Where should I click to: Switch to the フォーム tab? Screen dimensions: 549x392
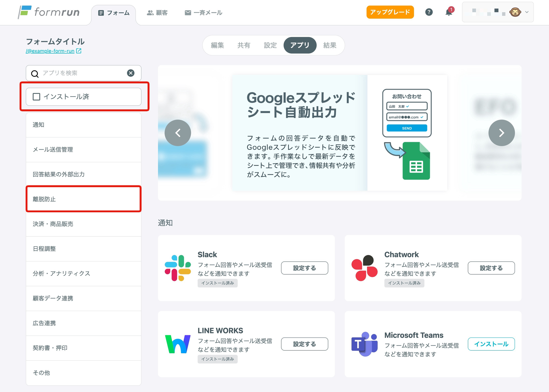point(114,13)
